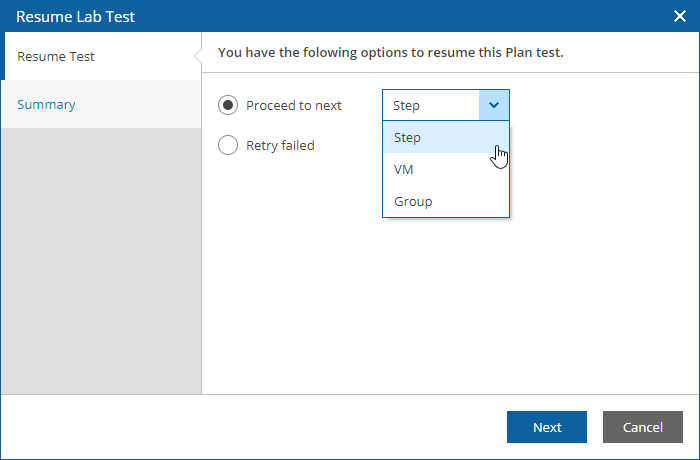The image size is (700, 460).
Task: Choose Group from the dropdown list
Action: pyautogui.click(x=446, y=201)
